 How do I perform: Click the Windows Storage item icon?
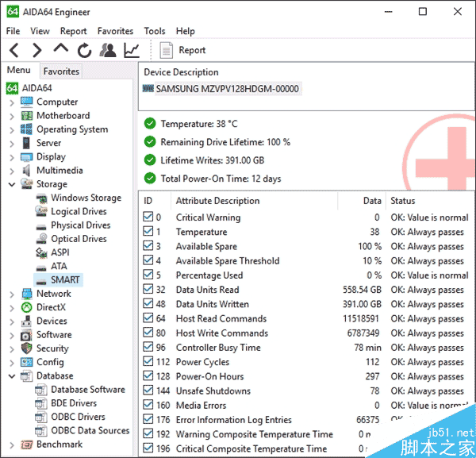(41, 198)
